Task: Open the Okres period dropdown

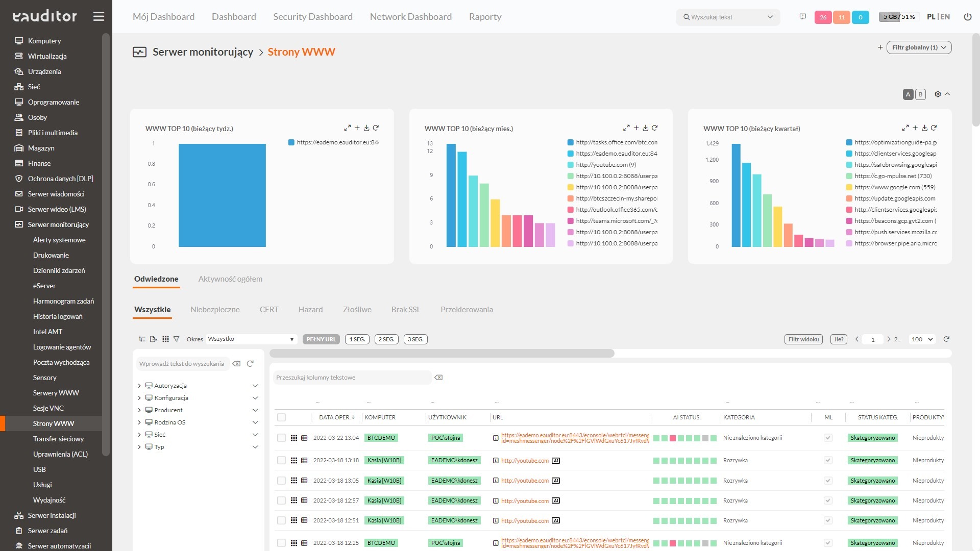Action: [251, 339]
